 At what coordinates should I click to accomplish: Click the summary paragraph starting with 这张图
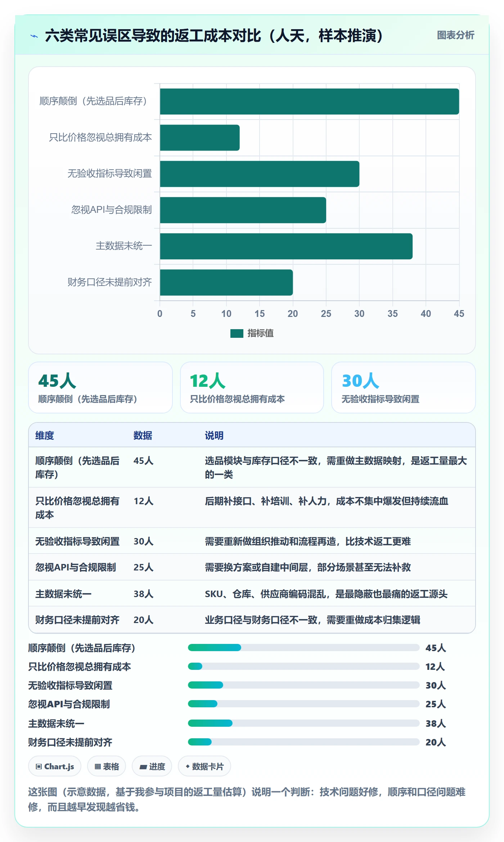click(247, 799)
